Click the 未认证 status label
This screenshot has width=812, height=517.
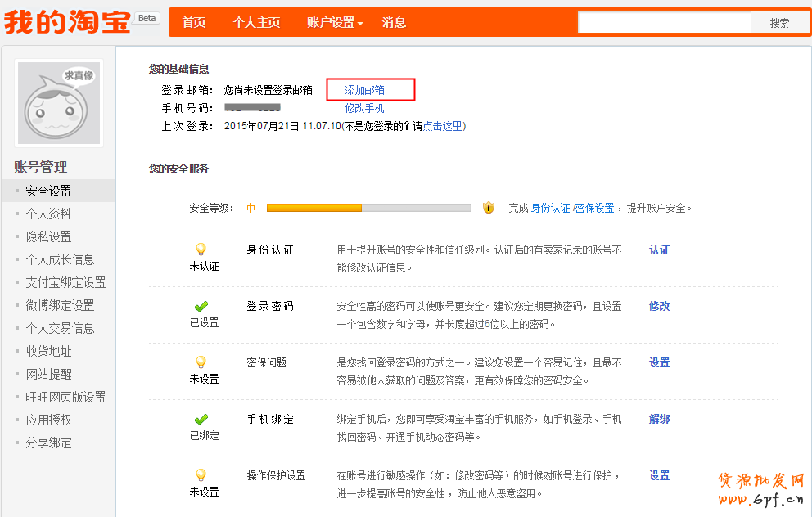204,267
